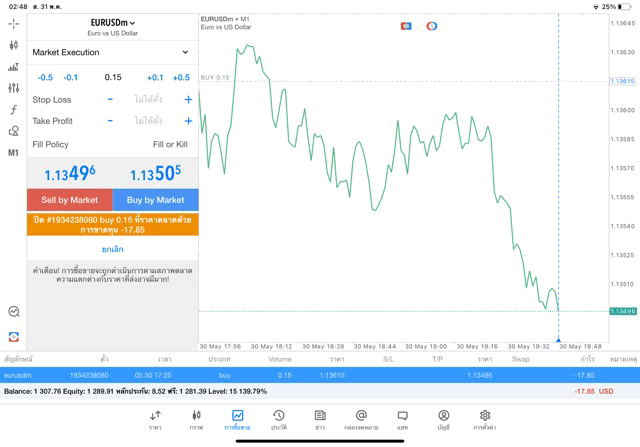Viewport: 640px width, 447px height.
Task: Increase volume by +0.1
Action: [155, 77]
